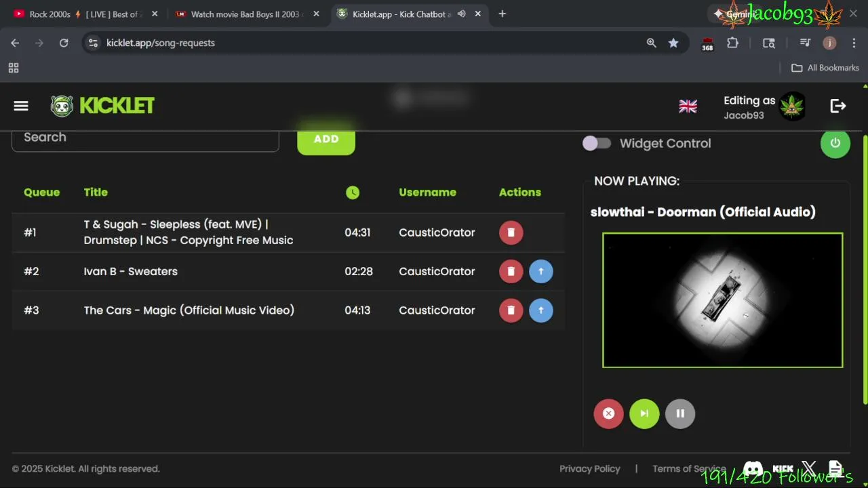
Task: Open the zoom magnifier icon
Action: [x=651, y=43]
